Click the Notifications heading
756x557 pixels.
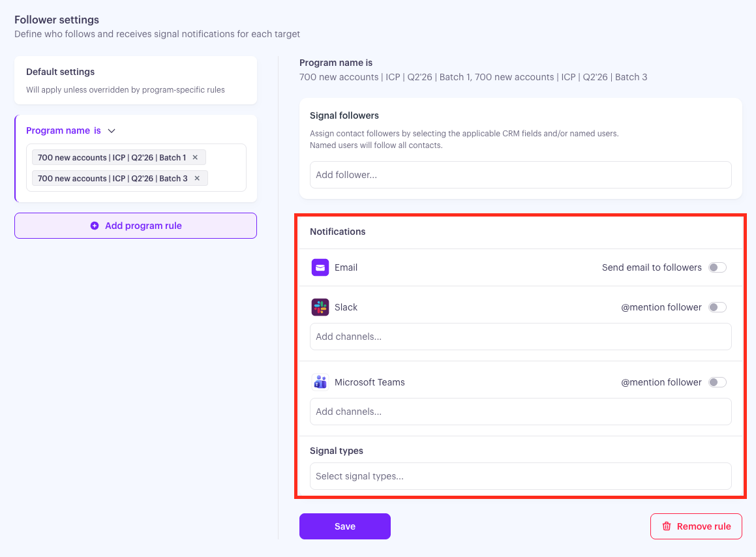click(x=337, y=232)
